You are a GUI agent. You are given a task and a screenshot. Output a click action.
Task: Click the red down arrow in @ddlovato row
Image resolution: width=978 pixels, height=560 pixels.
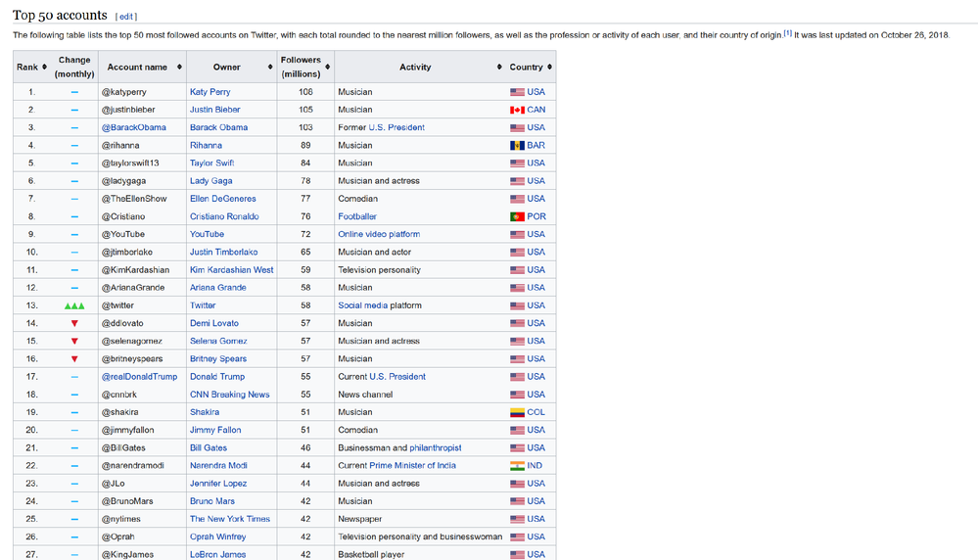pos(74,323)
